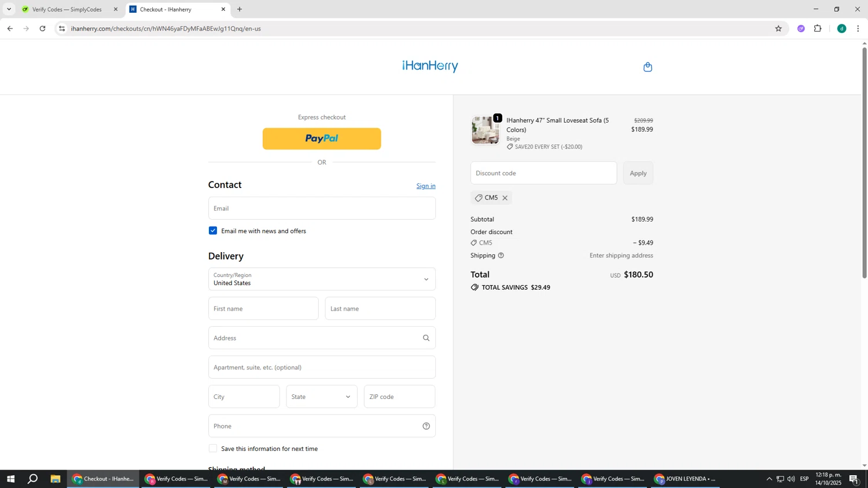Open the tab search dropdown arrow
Screen dimensions: 868x488
pos(9,9)
